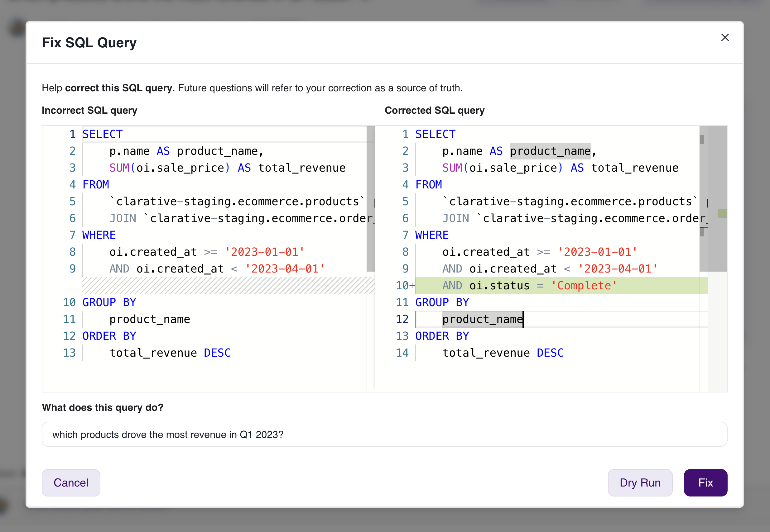Click 'total_revenue DESC' in corrected query line 14
The height and width of the screenshot is (532, 770).
[x=503, y=353]
